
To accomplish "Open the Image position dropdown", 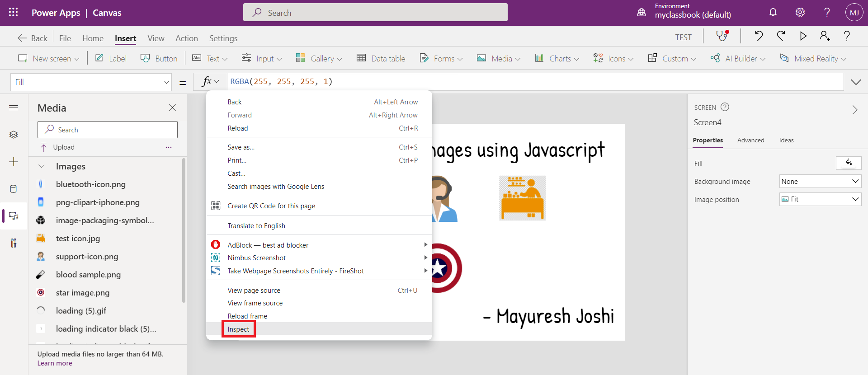I will [x=820, y=199].
